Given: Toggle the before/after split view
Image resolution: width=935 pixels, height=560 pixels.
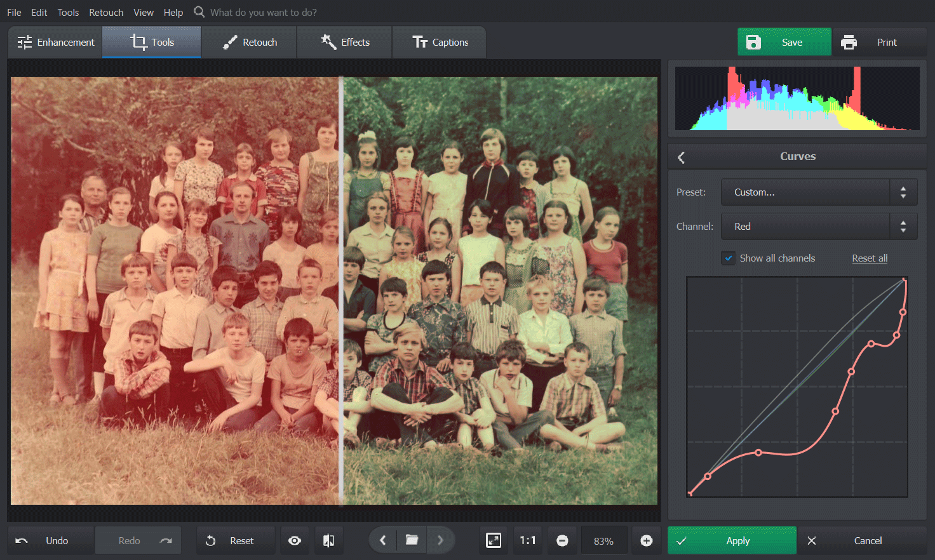Looking at the screenshot, I should tap(328, 540).
